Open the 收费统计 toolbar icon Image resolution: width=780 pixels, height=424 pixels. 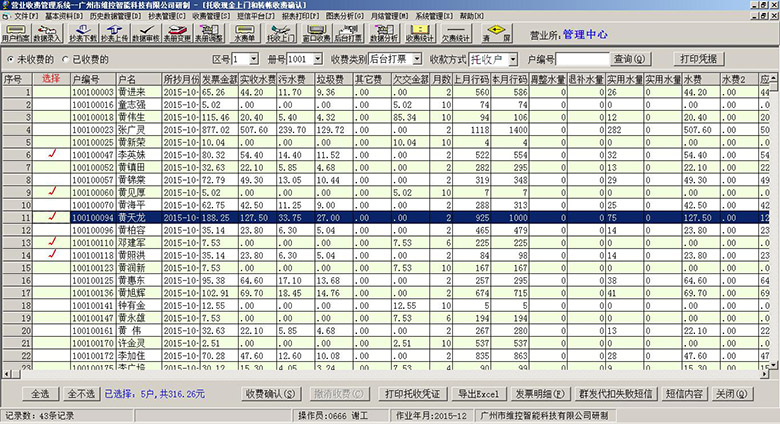click(420, 33)
